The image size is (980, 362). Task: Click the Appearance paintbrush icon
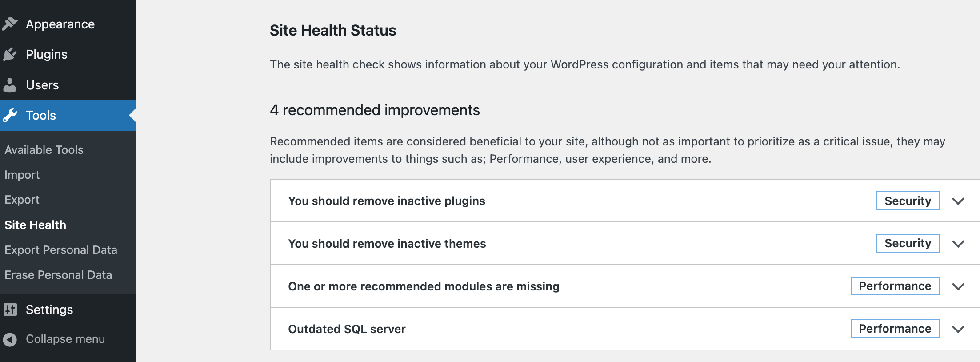[10, 24]
